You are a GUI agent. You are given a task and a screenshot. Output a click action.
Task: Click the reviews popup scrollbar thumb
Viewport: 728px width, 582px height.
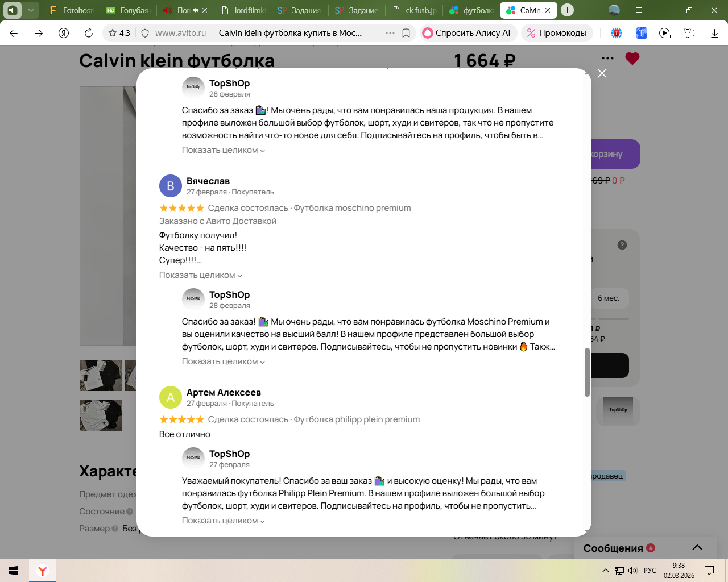[x=587, y=372]
